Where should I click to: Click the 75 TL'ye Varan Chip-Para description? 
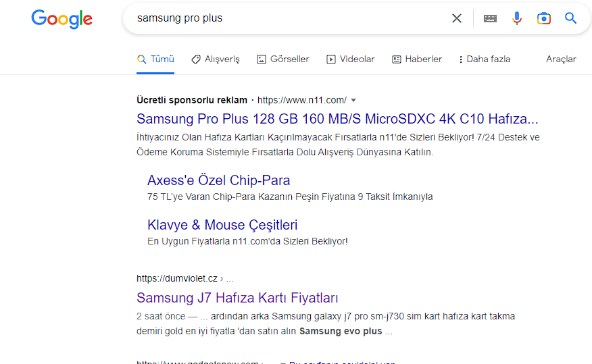tap(290, 197)
